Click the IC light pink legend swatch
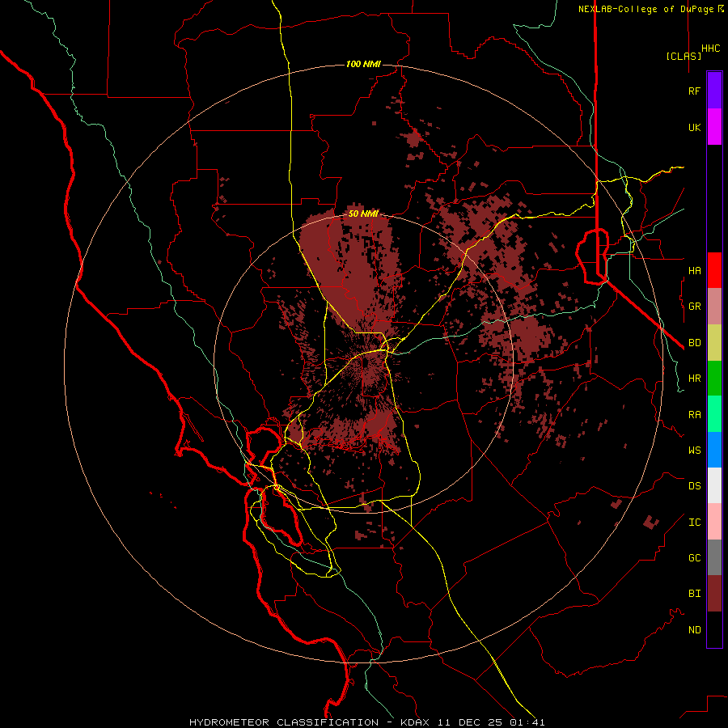This screenshot has height=728, width=728. click(714, 522)
